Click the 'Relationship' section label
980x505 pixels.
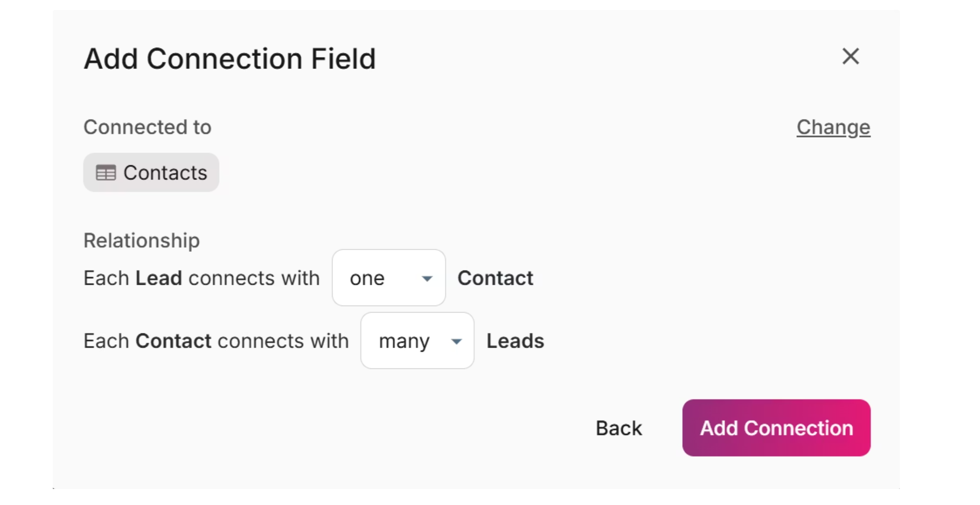(142, 241)
